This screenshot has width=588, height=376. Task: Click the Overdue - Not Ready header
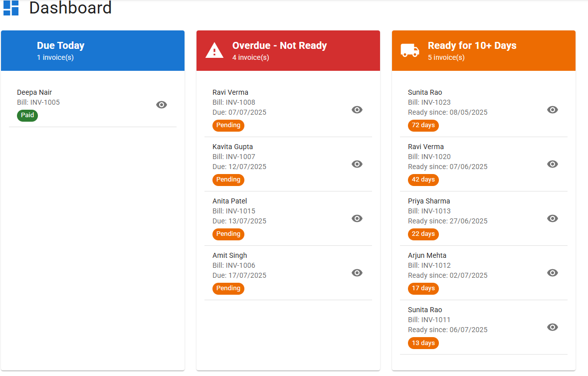click(288, 50)
